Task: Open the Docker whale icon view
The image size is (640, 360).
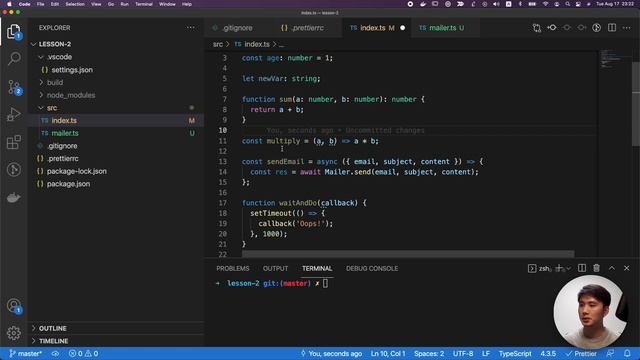Action: pos(14,198)
